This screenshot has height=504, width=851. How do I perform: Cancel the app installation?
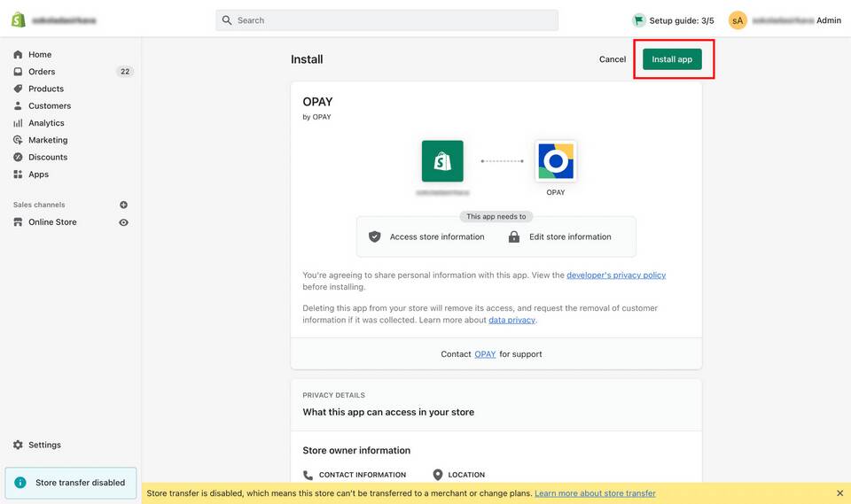(613, 59)
